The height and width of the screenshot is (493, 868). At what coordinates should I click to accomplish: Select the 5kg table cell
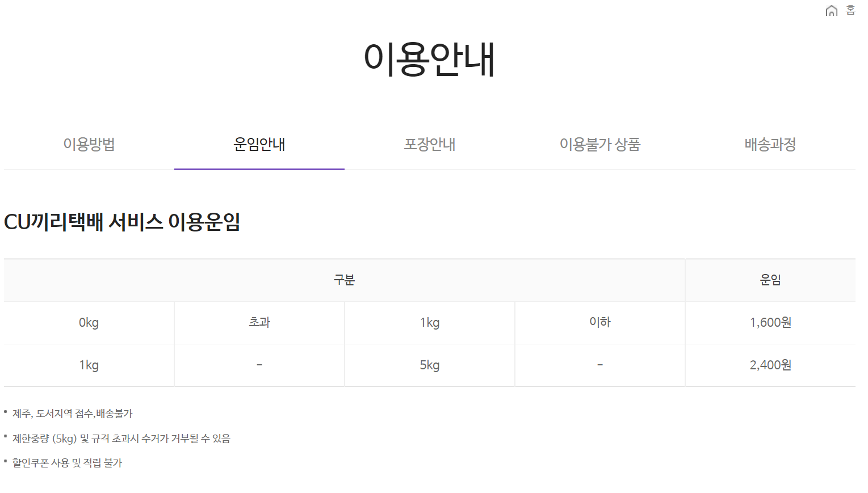tap(430, 365)
